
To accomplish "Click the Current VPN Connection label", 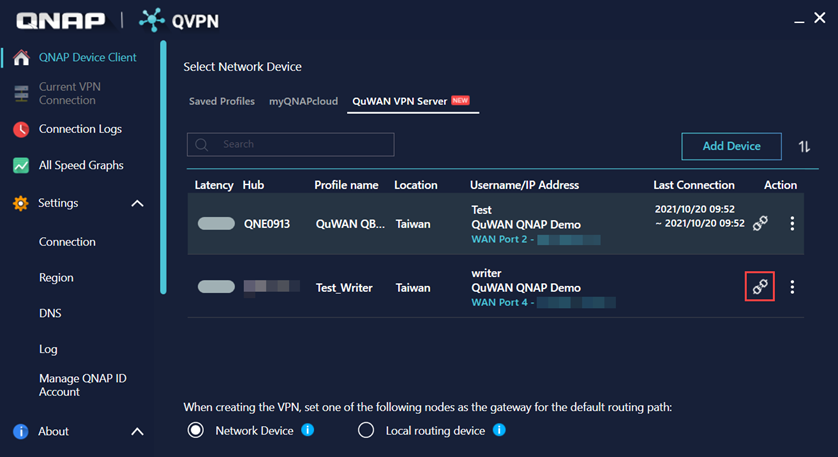I will [69, 94].
